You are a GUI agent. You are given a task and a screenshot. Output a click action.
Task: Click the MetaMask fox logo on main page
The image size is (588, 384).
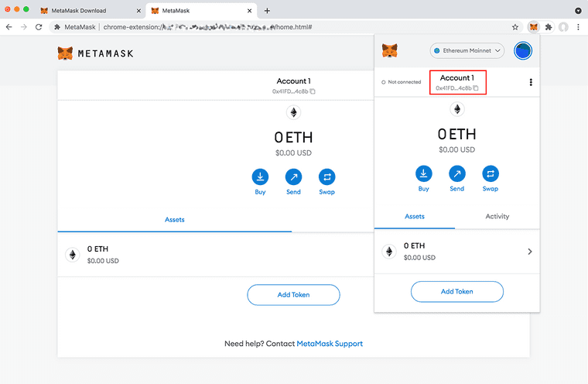point(65,53)
